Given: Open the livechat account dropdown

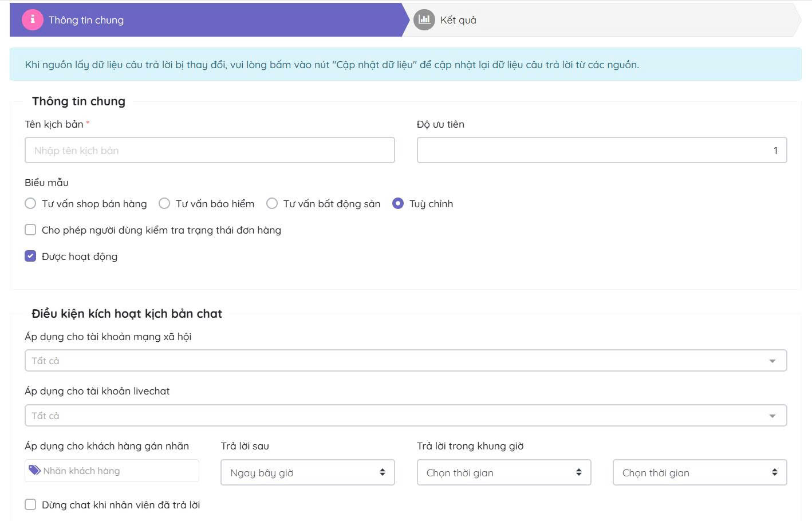Looking at the screenshot, I should point(405,416).
